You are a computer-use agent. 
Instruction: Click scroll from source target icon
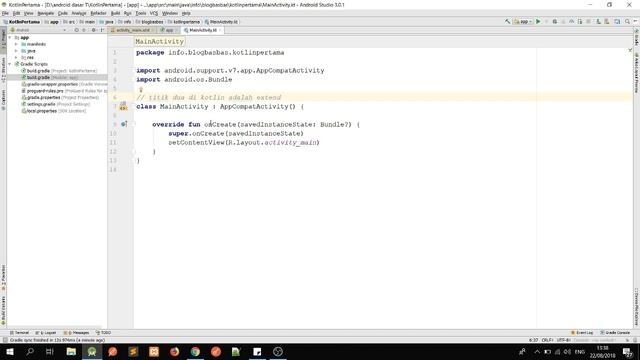click(76, 30)
